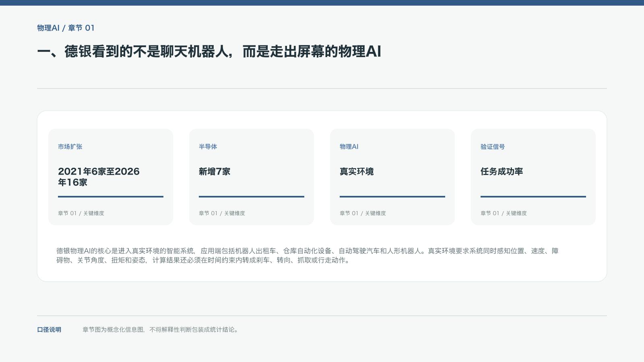
Task: Click the '市场扩张' card label
Action: click(x=70, y=147)
